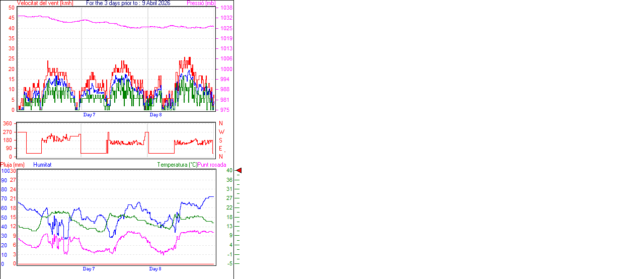Click 'Day 8' below the humidity chart

[x=155, y=269]
